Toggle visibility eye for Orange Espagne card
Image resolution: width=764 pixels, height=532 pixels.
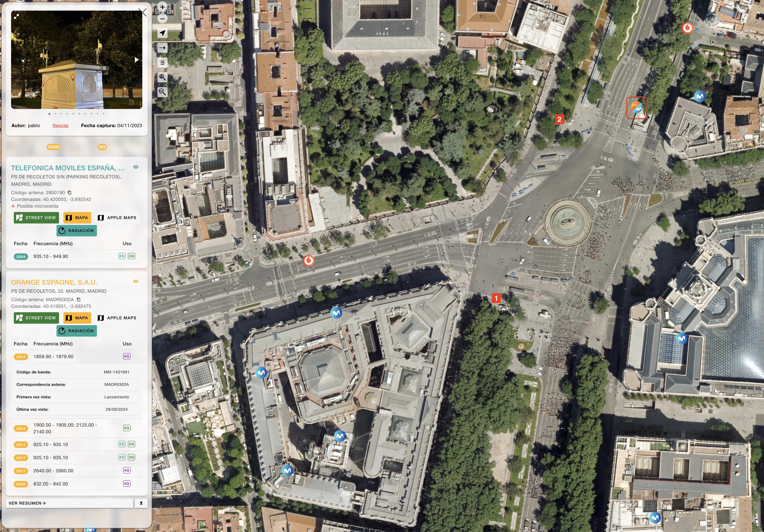(136, 281)
